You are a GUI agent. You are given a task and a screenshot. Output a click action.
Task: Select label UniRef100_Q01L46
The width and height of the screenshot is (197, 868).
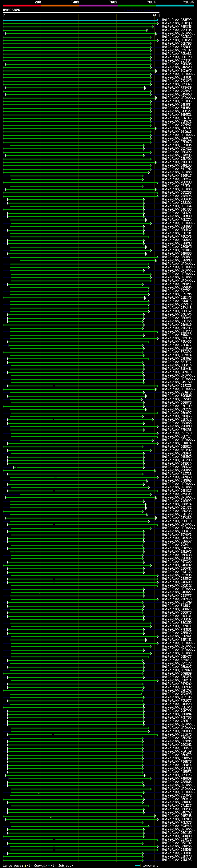point(177,84)
